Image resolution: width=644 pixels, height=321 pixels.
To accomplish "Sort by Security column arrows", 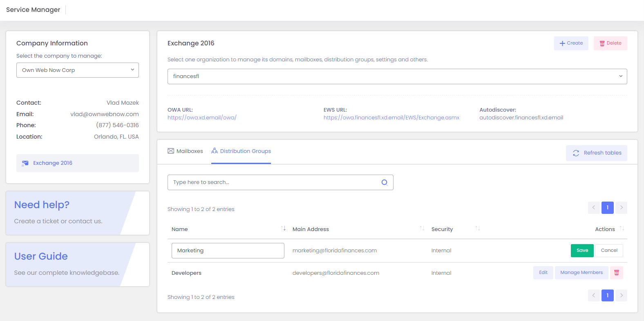I will coord(477,229).
